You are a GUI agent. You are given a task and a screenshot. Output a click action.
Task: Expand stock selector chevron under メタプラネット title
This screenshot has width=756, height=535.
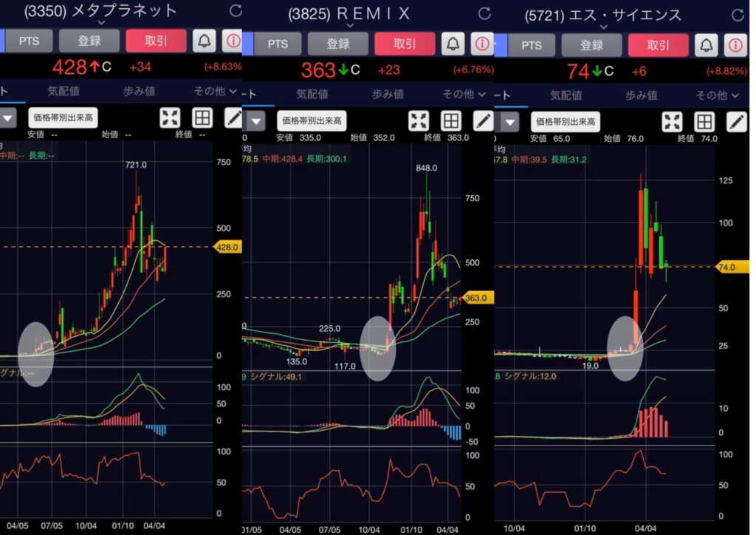[101, 23]
